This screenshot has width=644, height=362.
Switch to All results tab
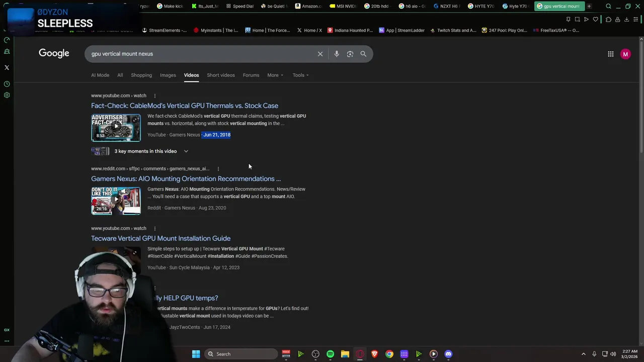[120, 75]
